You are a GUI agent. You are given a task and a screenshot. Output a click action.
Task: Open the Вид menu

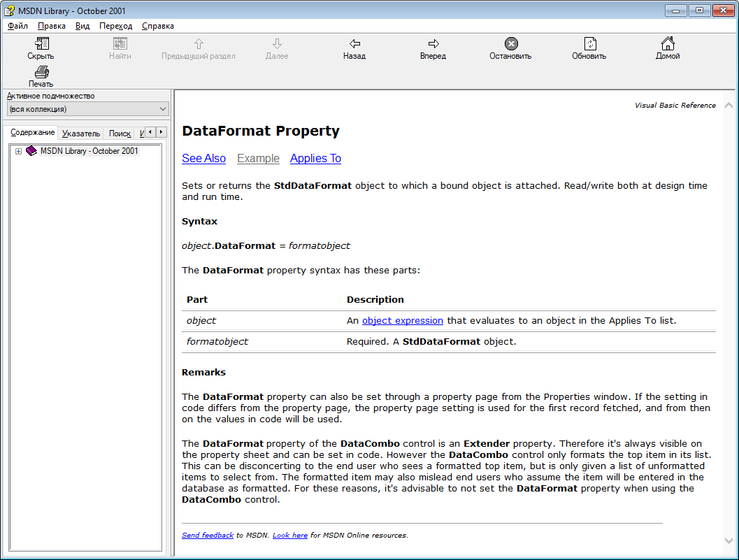[82, 26]
